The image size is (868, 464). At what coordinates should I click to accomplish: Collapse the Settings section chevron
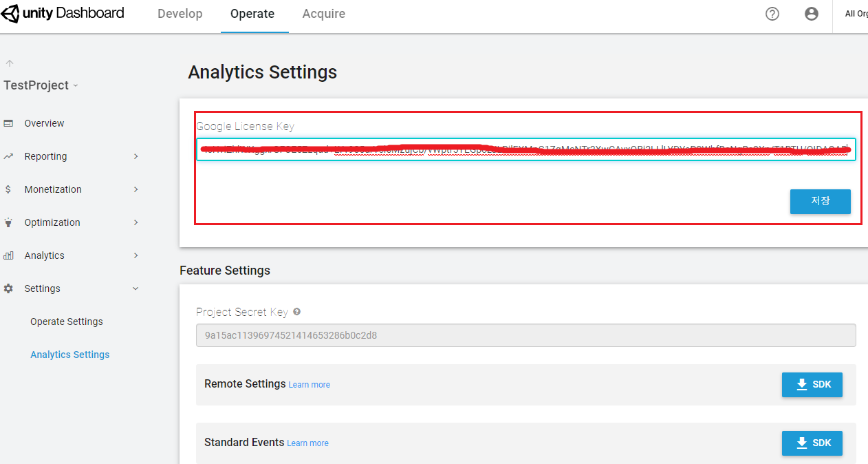[x=135, y=288]
